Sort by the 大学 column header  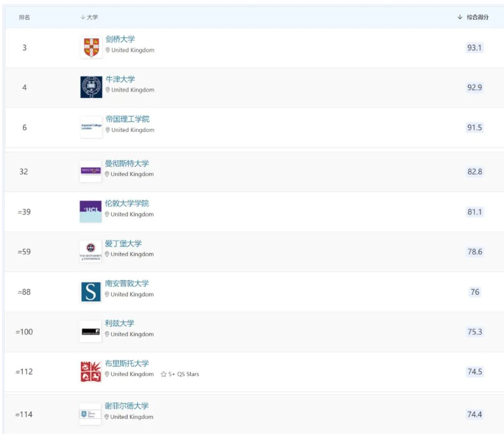(90, 17)
